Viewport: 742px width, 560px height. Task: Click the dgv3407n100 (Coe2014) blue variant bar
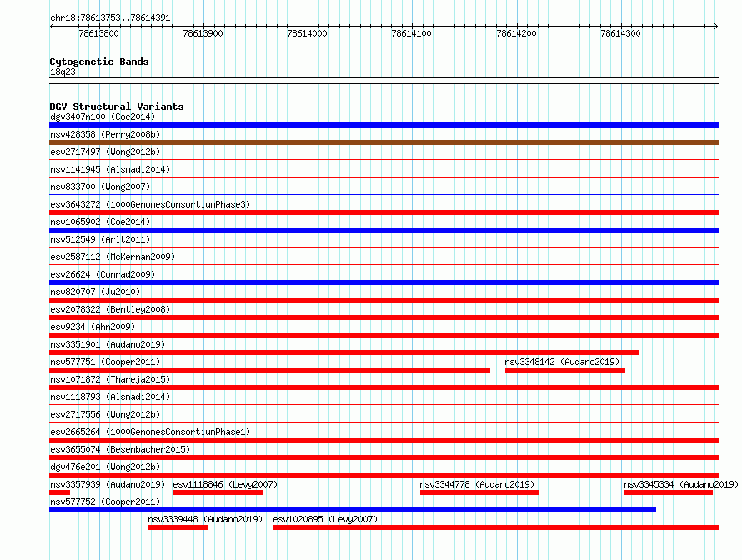point(384,125)
